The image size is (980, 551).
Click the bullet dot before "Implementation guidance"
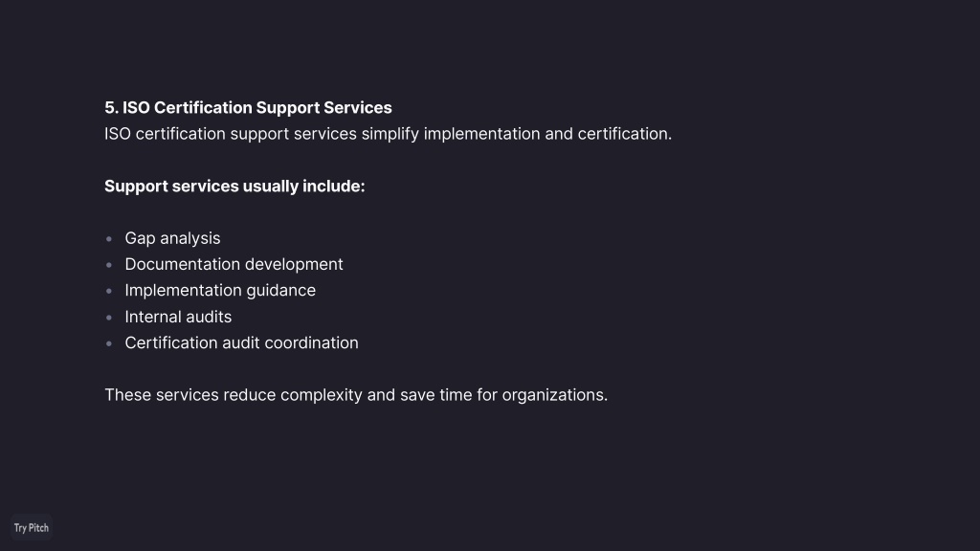pos(109,291)
